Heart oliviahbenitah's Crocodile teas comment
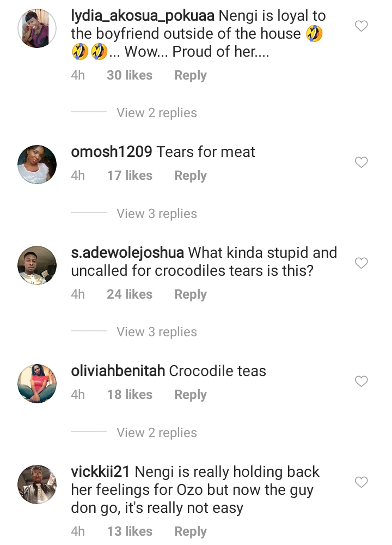This screenshot has height=545, width=392. [x=362, y=381]
